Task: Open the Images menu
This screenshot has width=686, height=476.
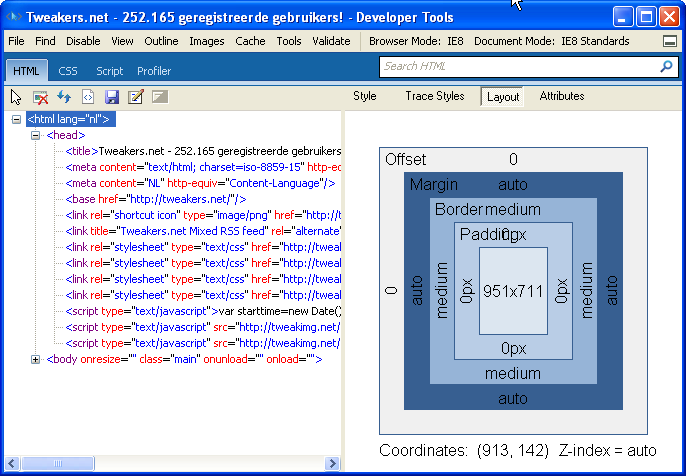Action: tap(206, 41)
